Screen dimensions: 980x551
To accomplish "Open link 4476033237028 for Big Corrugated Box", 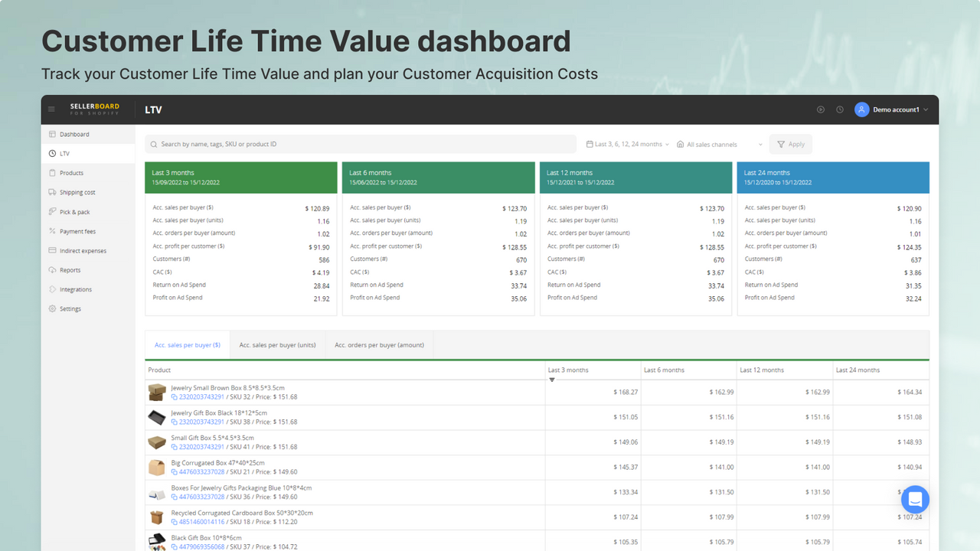I will point(201,472).
